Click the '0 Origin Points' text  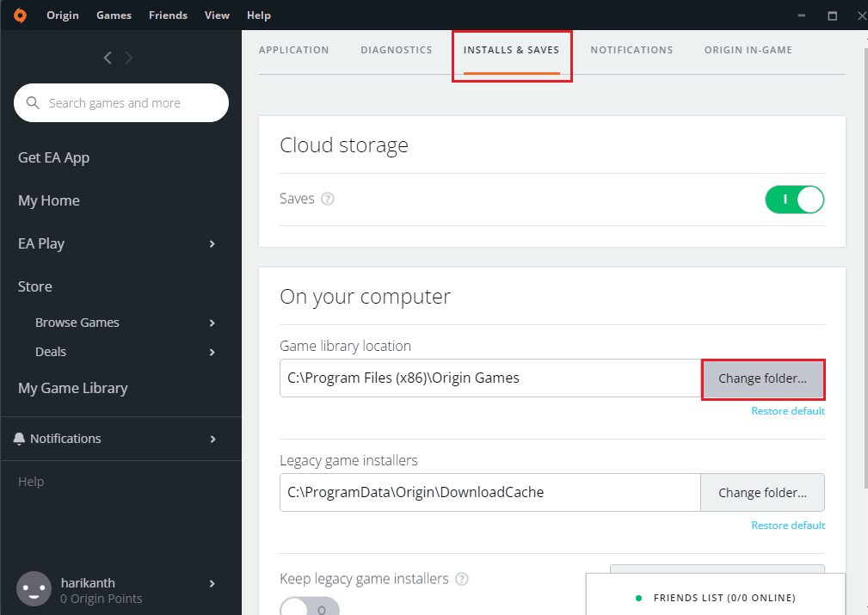(x=102, y=599)
